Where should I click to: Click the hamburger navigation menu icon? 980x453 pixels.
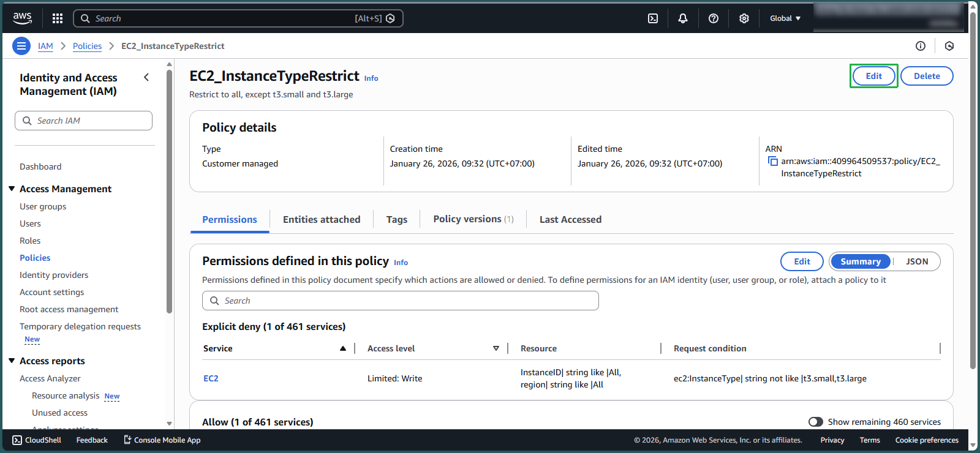coord(21,46)
